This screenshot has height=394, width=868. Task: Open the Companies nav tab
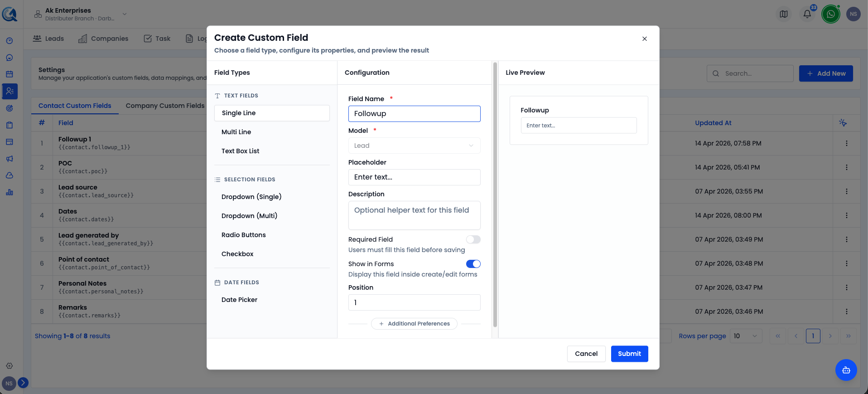tap(103, 39)
